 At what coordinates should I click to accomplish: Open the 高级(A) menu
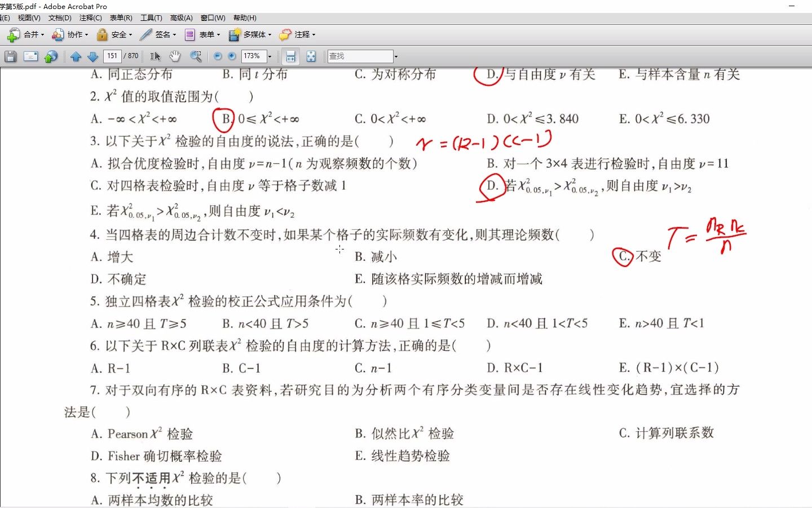181,18
